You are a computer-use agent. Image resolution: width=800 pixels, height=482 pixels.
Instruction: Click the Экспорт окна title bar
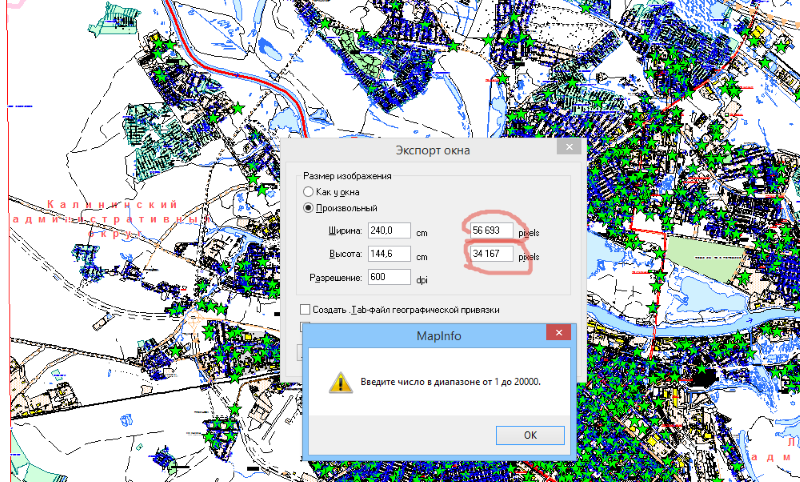tap(420, 150)
